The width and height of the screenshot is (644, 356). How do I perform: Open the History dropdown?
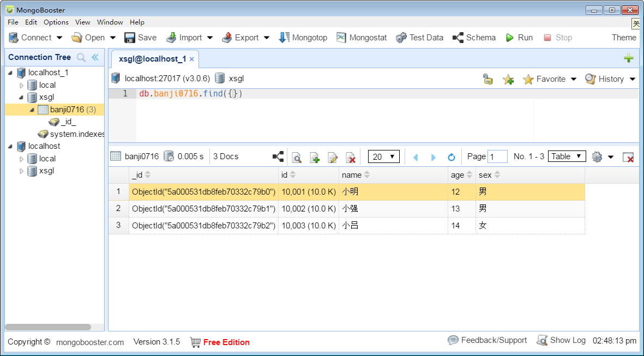[610, 79]
